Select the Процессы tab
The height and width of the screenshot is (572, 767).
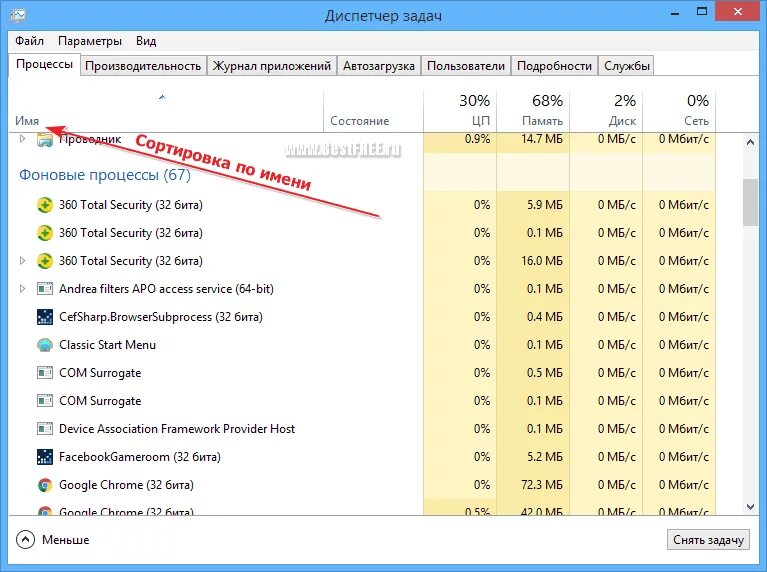tap(44, 64)
